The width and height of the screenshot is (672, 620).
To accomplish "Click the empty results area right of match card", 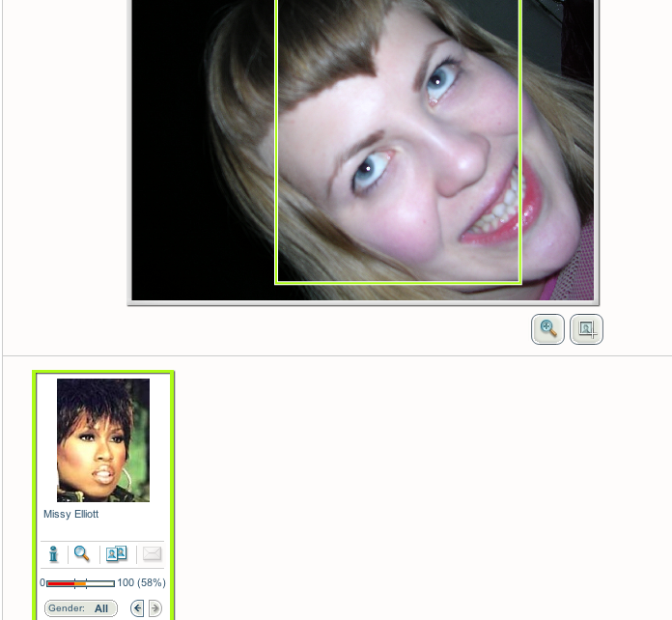I will pyautogui.click(x=415, y=483).
